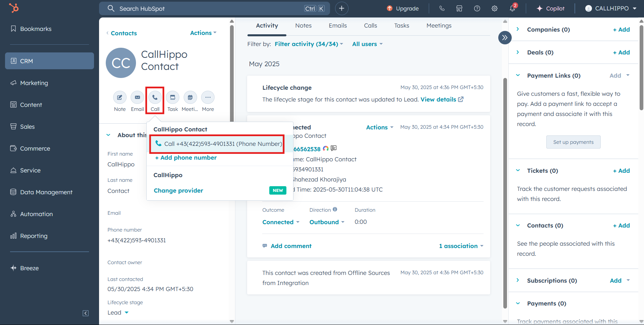Open Filter activity (34/34) dropdown
This screenshot has height=325, width=644.
click(309, 44)
